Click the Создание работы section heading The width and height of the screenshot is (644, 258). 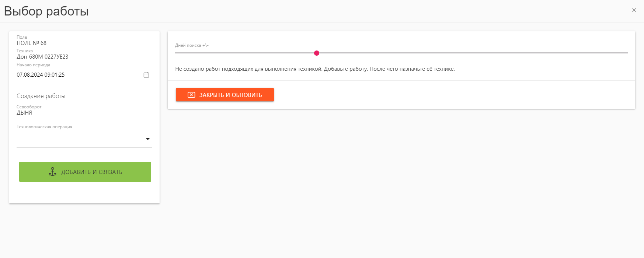pyautogui.click(x=41, y=96)
